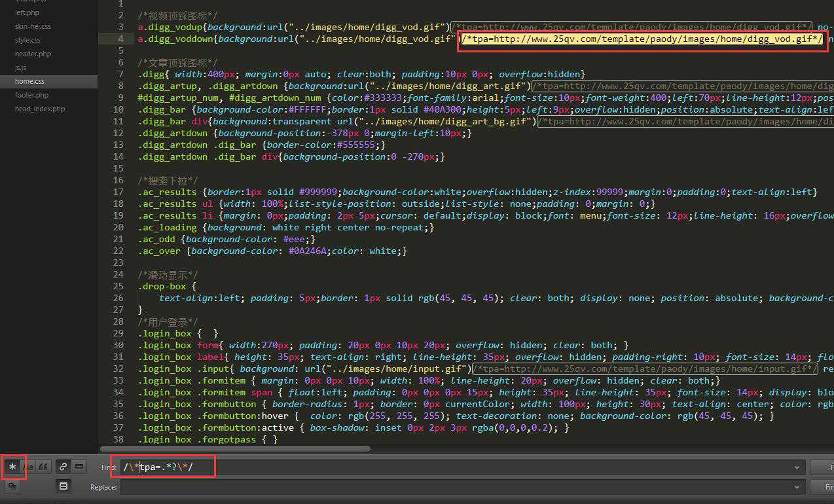The image size is (834, 504).
Task: Click the a.digg_voddown selector on line 4
Action: tap(175, 39)
